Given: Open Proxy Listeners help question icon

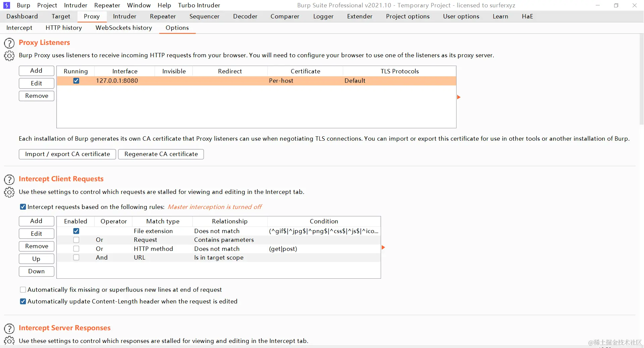Looking at the screenshot, I should pos(9,43).
